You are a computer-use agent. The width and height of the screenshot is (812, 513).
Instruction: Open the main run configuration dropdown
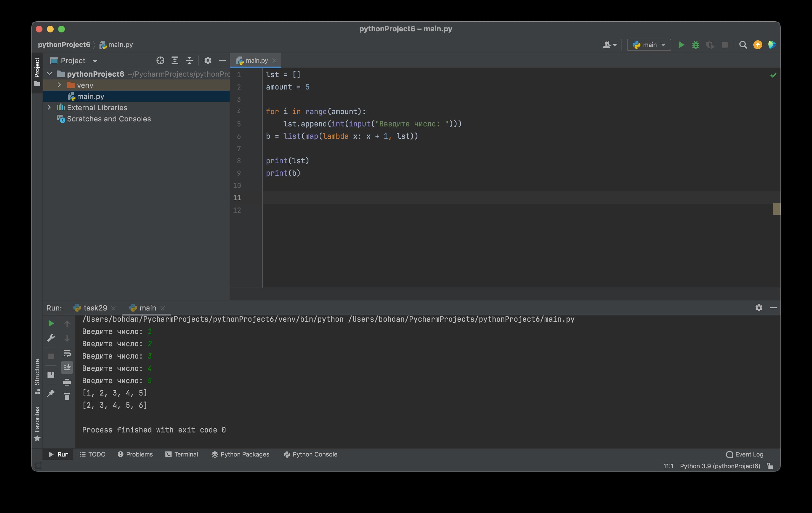[x=649, y=45]
